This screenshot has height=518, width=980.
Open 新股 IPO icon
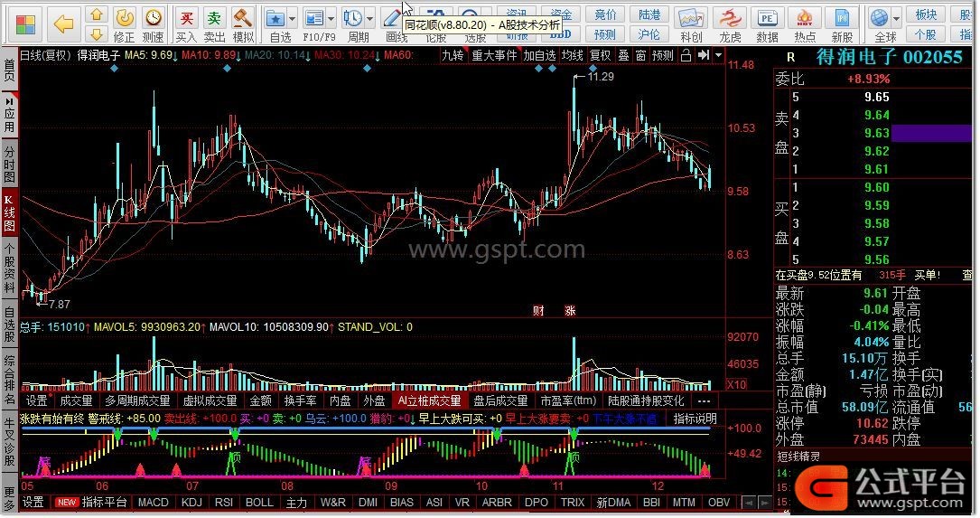tap(842, 25)
